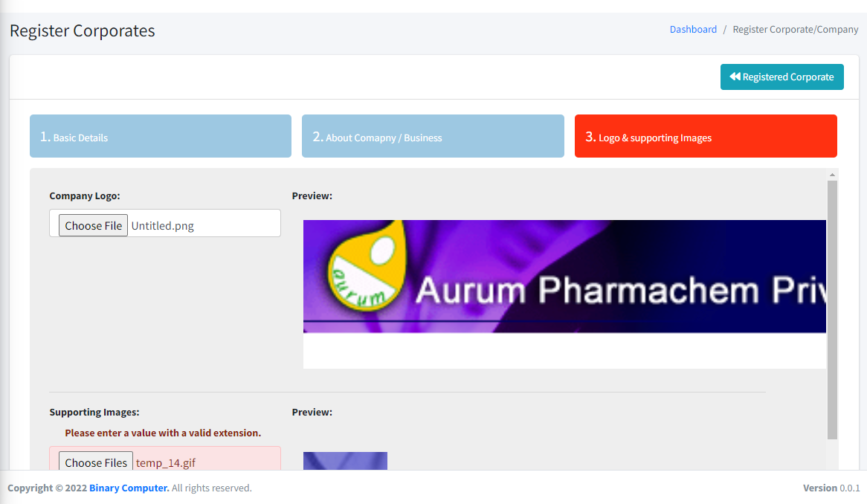Image resolution: width=867 pixels, height=504 pixels.
Task: Click the Company Logo label
Action: click(x=85, y=196)
